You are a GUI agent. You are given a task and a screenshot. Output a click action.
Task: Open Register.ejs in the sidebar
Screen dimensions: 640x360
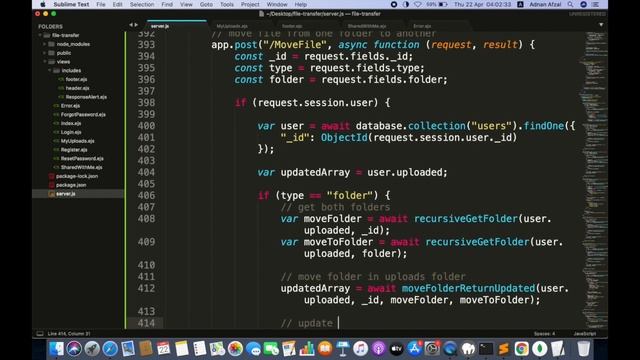tap(74, 150)
